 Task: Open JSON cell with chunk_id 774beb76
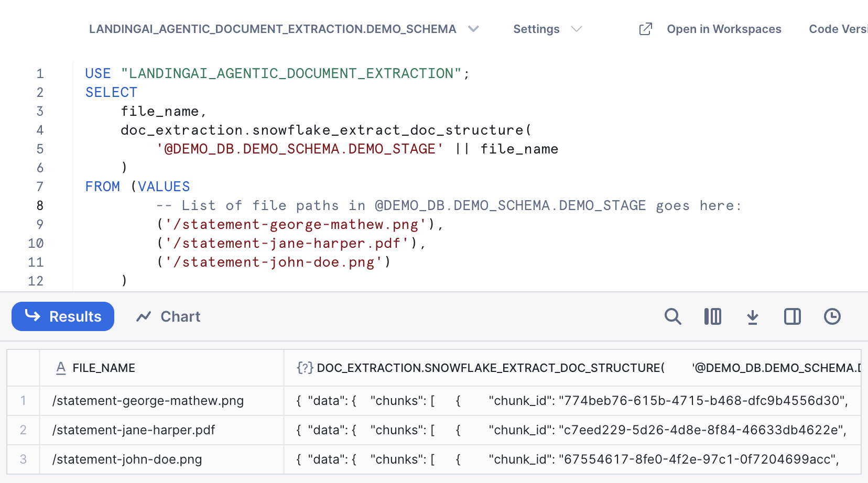572,401
